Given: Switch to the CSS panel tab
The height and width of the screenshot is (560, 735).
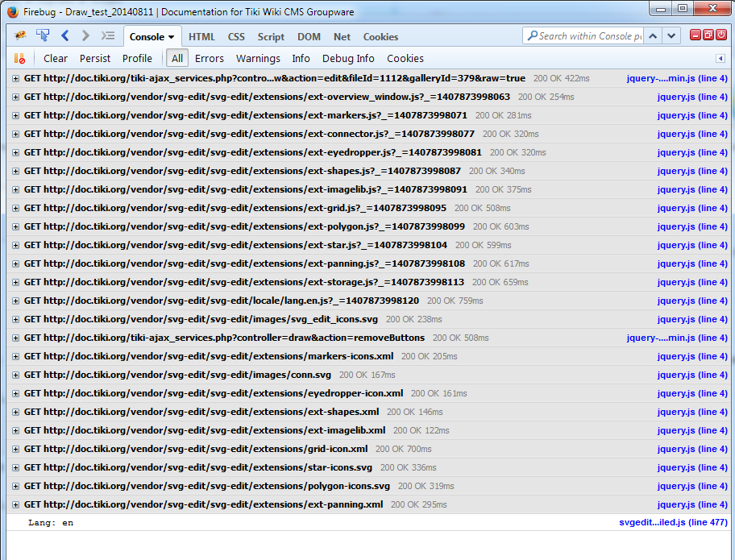Looking at the screenshot, I should [x=236, y=36].
